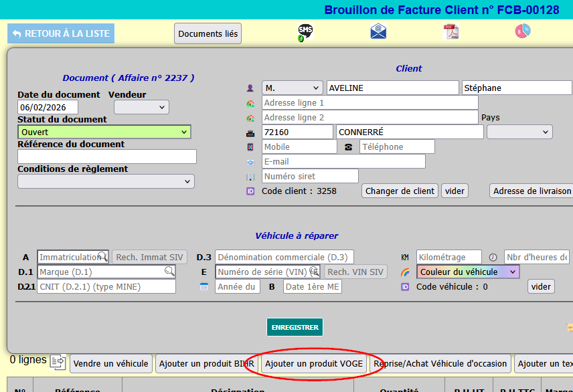Click the magnifier in the Immatriculation field
This screenshot has height=392, width=573.
point(102,256)
